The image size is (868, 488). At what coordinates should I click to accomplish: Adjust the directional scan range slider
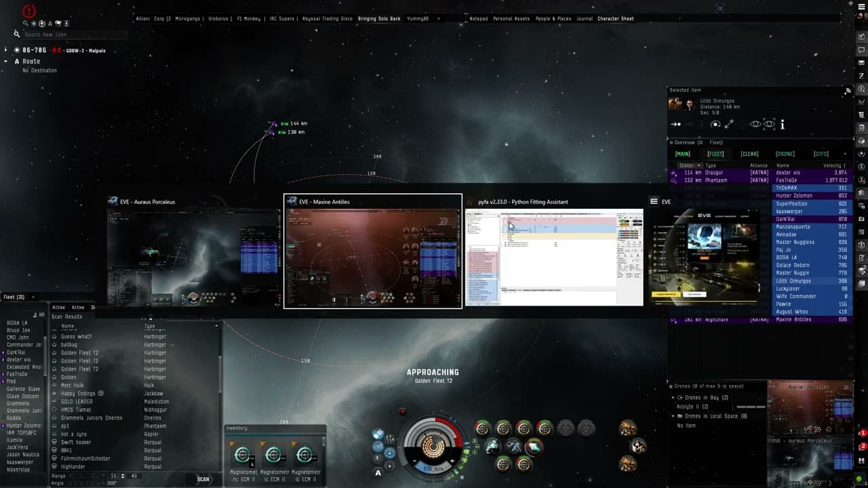point(88,476)
